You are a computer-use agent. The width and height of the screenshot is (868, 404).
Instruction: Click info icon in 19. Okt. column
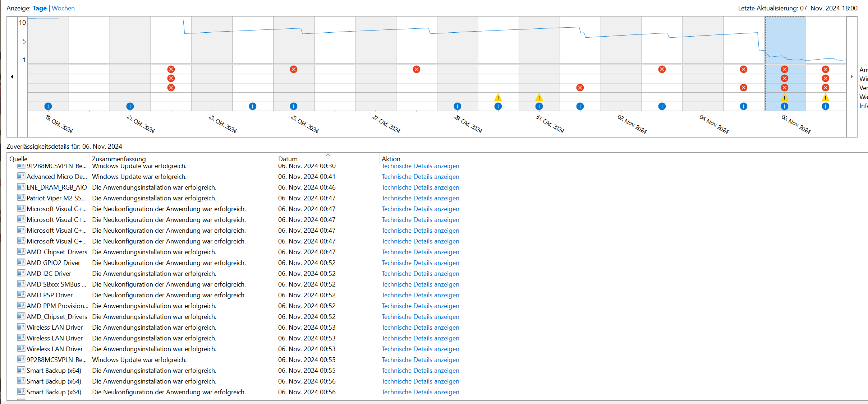[48, 106]
